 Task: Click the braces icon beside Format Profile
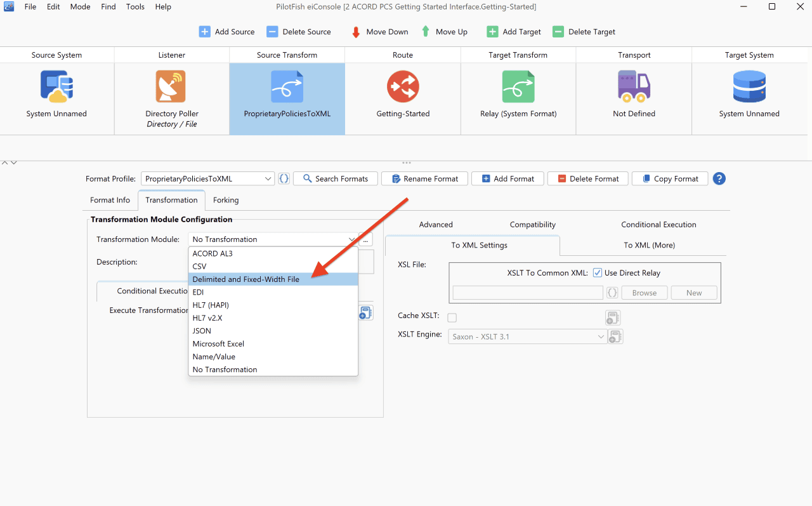284,179
